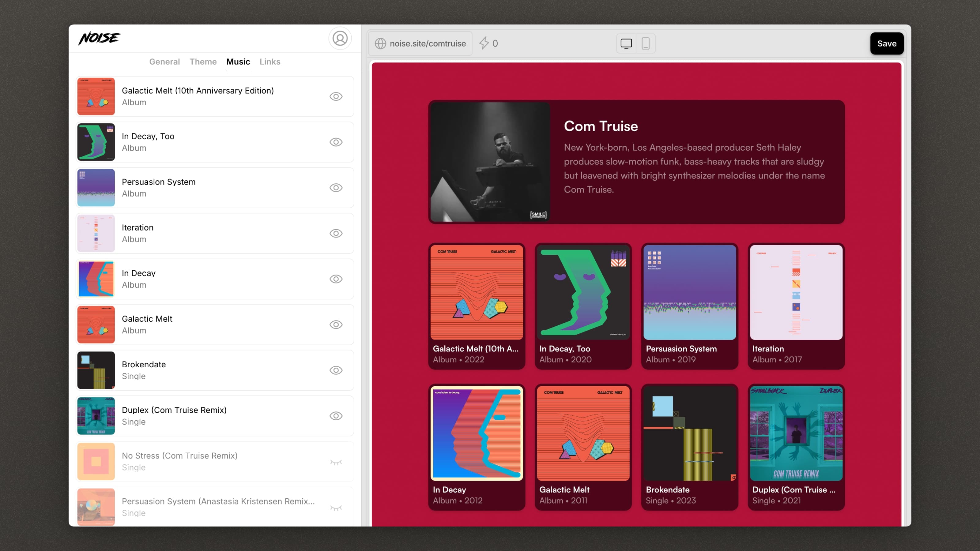
Task: Toggle visibility of the Persuasion System album
Action: click(336, 188)
